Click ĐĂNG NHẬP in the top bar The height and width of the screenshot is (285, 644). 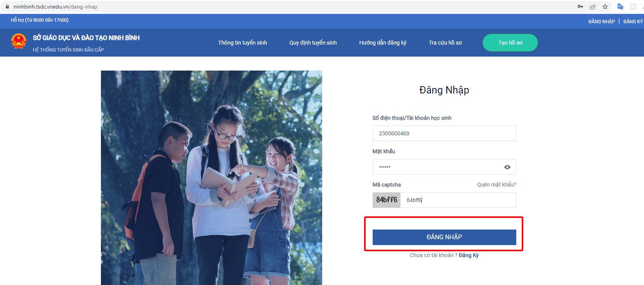pos(601,21)
